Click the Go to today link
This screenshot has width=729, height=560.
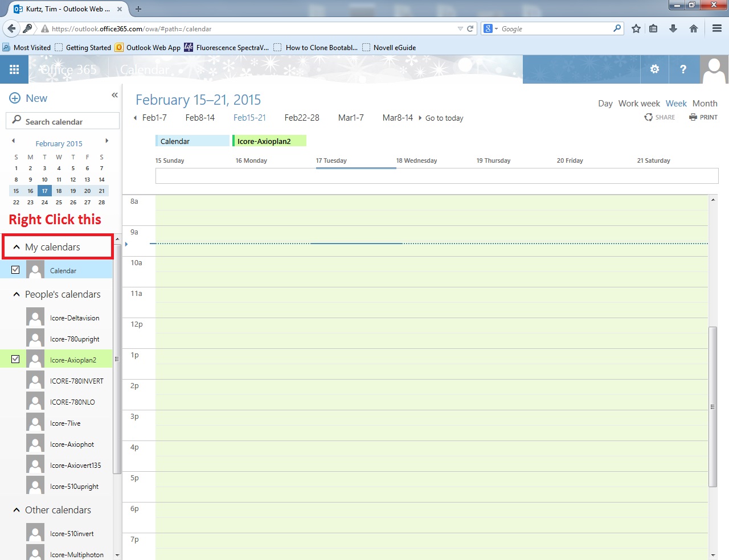pos(444,118)
